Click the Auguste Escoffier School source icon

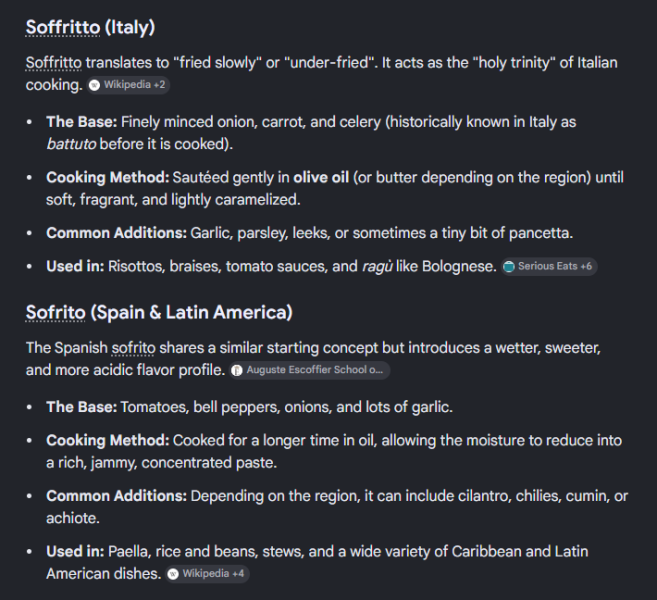(x=237, y=370)
